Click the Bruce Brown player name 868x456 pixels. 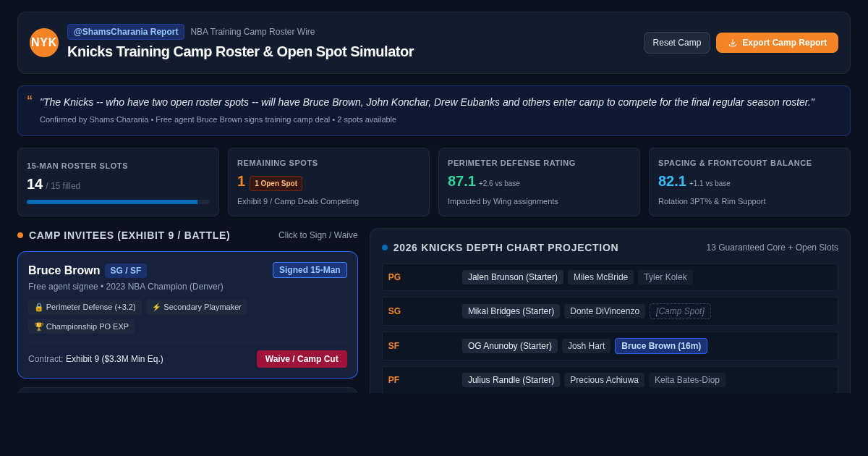coord(64,271)
